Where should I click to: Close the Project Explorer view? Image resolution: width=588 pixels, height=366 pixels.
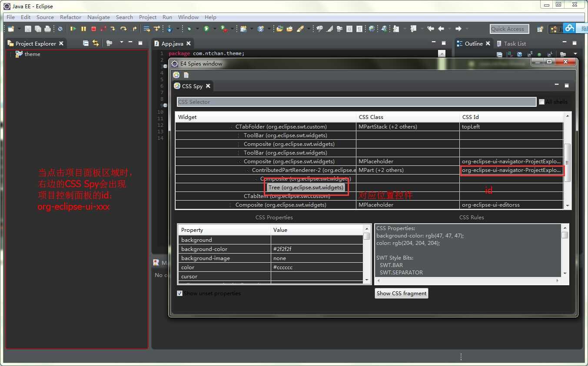[x=61, y=43]
